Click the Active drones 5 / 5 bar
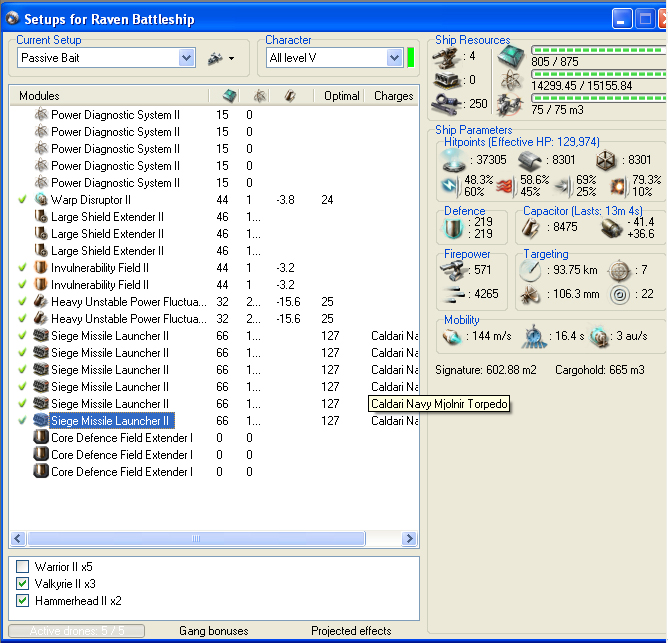 [77, 631]
